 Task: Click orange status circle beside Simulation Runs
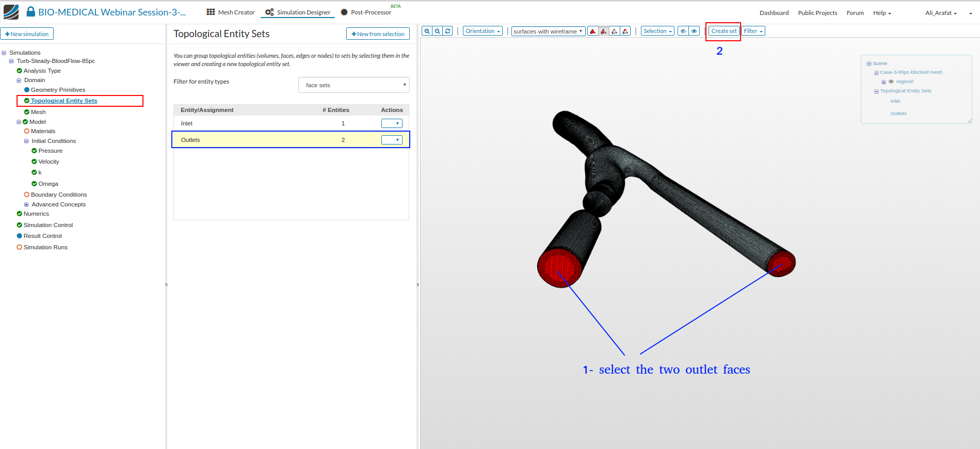[x=20, y=247]
